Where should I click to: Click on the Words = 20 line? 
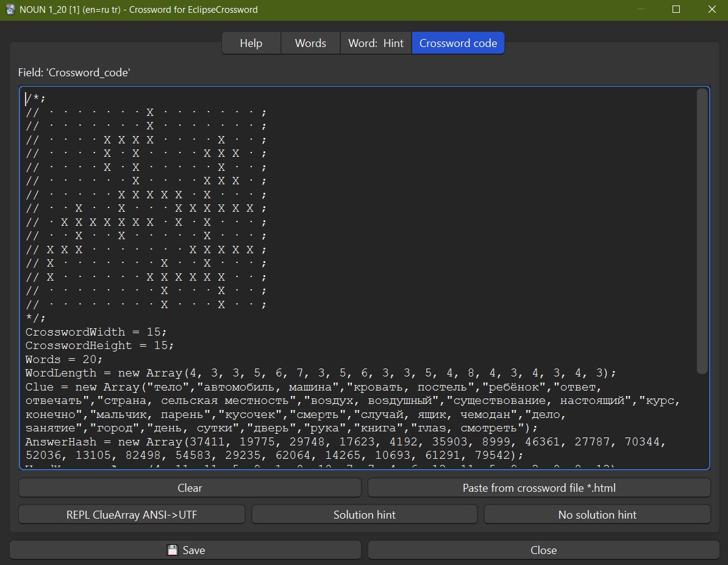(64, 359)
